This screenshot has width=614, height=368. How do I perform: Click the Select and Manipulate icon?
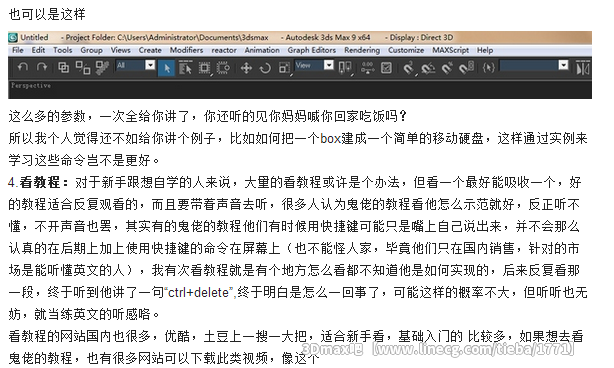(x=367, y=68)
